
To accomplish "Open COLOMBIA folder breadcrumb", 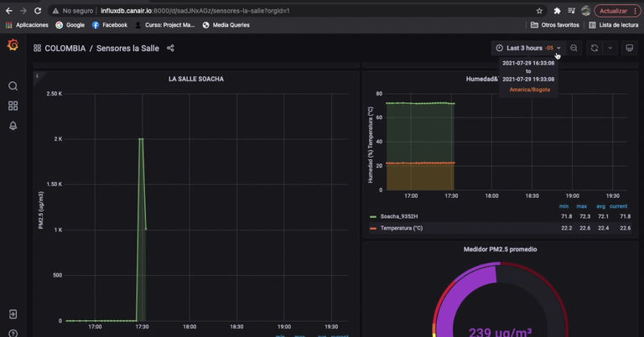I will 65,48.
